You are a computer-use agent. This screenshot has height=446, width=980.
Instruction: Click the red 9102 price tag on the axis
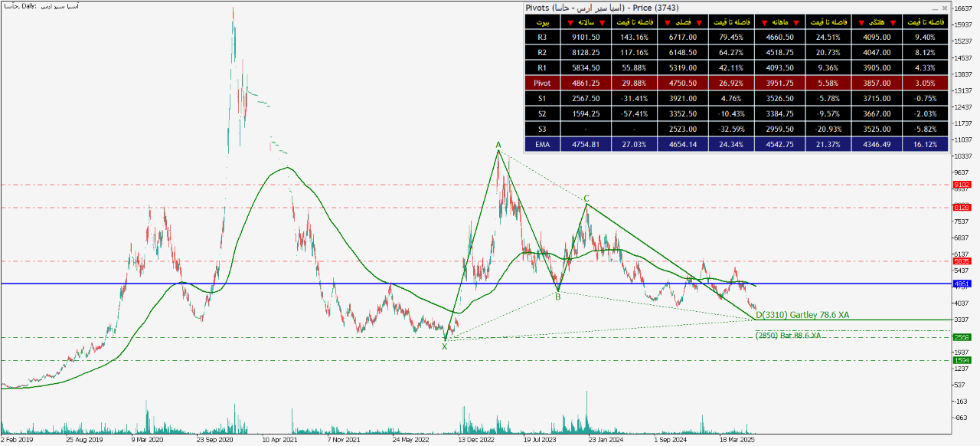[962, 185]
